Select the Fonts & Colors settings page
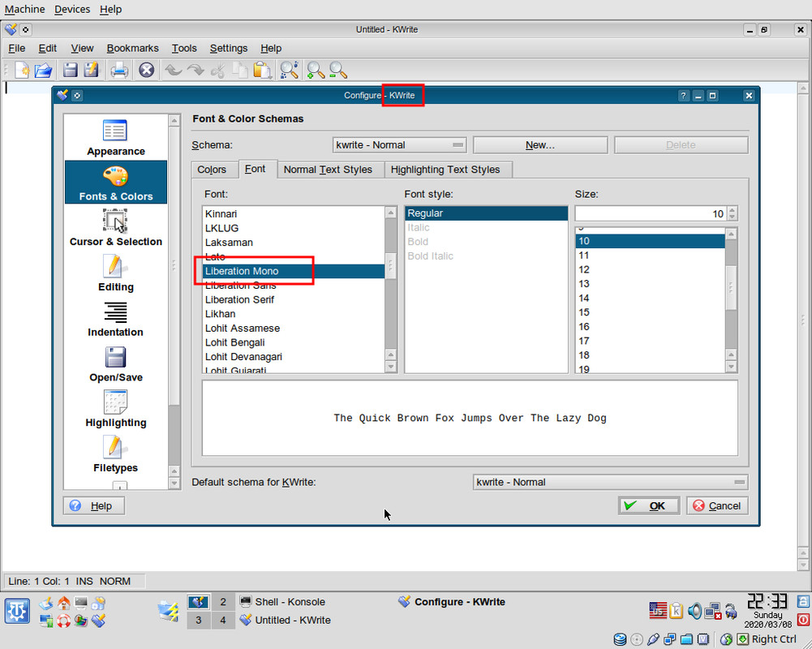Screen dimensions: 812x649 115,182
